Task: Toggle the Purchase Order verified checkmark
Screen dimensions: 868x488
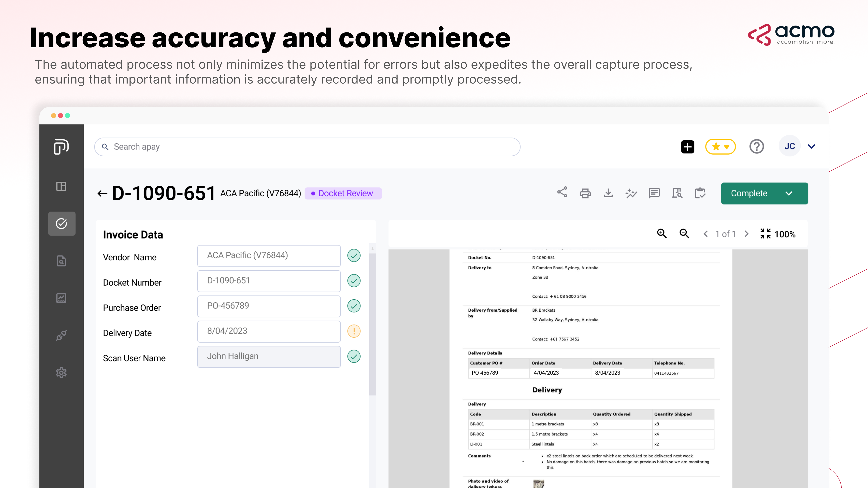Action: pos(354,306)
